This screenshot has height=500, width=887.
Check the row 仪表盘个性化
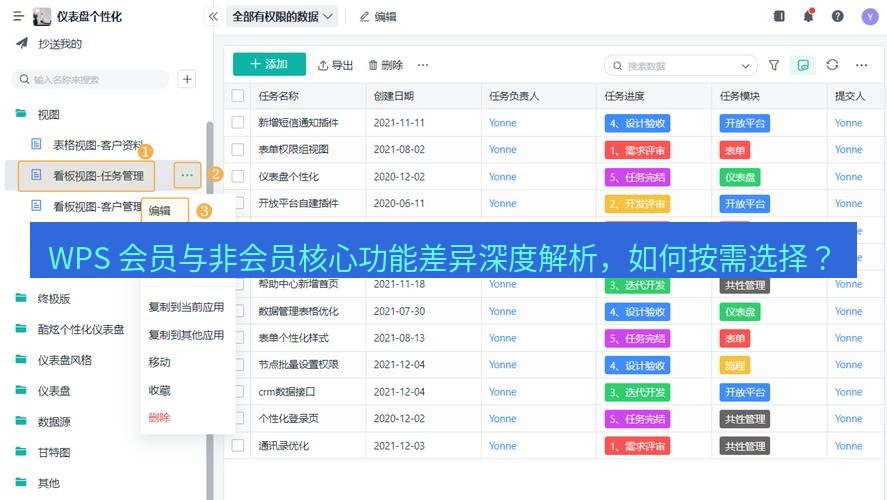[x=238, y=176]
